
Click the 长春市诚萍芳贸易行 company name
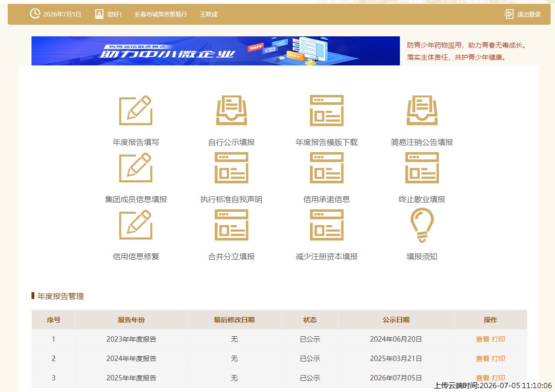pos(161,15)
